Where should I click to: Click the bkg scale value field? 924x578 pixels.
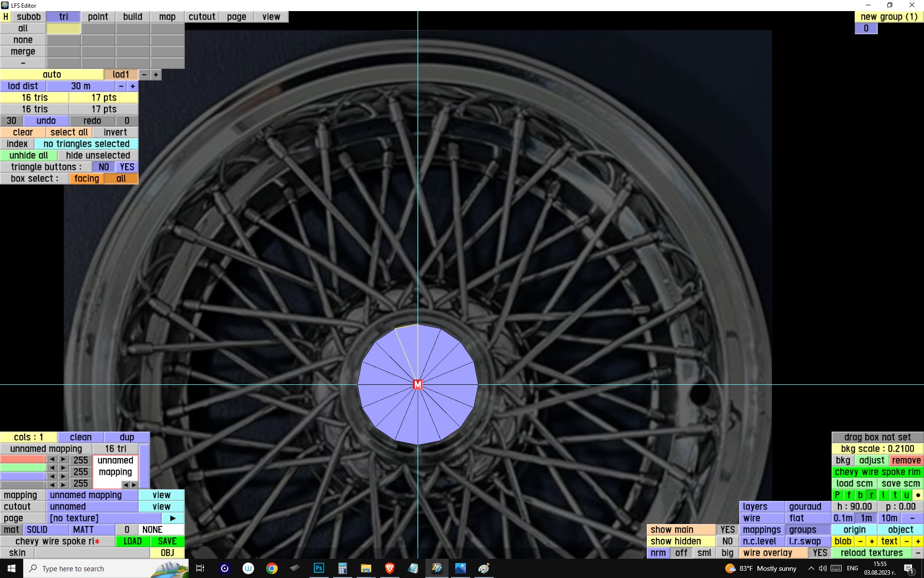coord(877,449)
